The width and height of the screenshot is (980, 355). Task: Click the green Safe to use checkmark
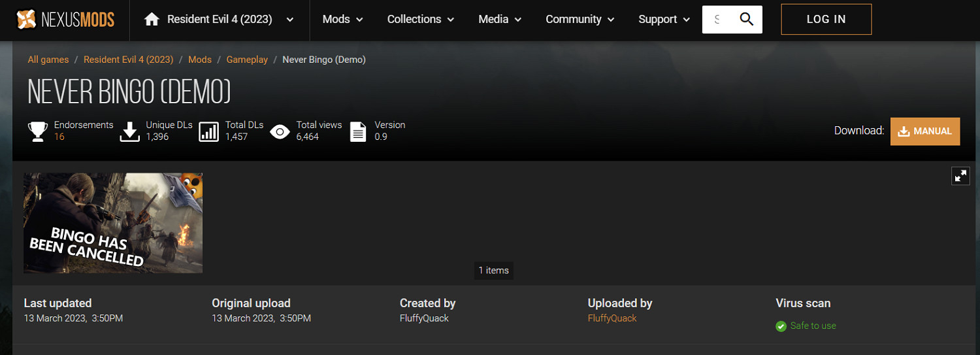tap(781, 326)
